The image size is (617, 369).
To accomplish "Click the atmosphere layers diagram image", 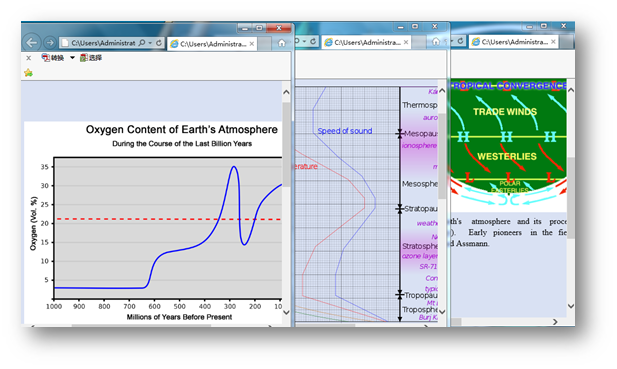I will coord(366,204).
